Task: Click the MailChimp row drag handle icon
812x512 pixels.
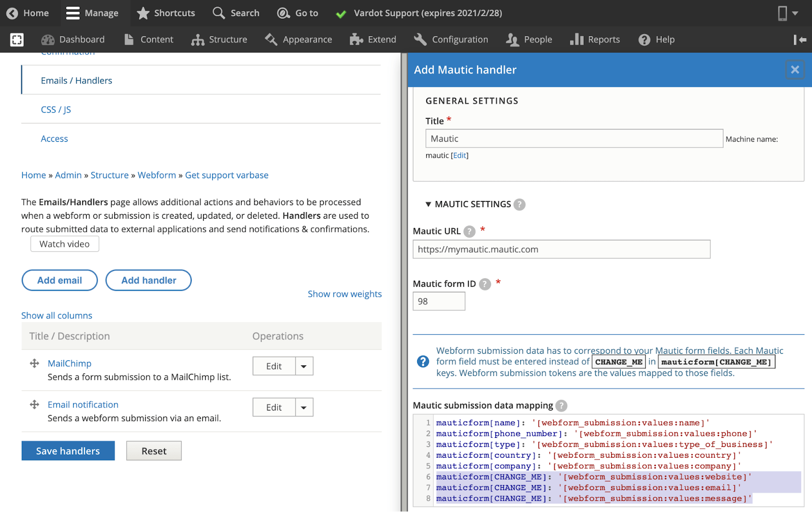Action: 35,363
